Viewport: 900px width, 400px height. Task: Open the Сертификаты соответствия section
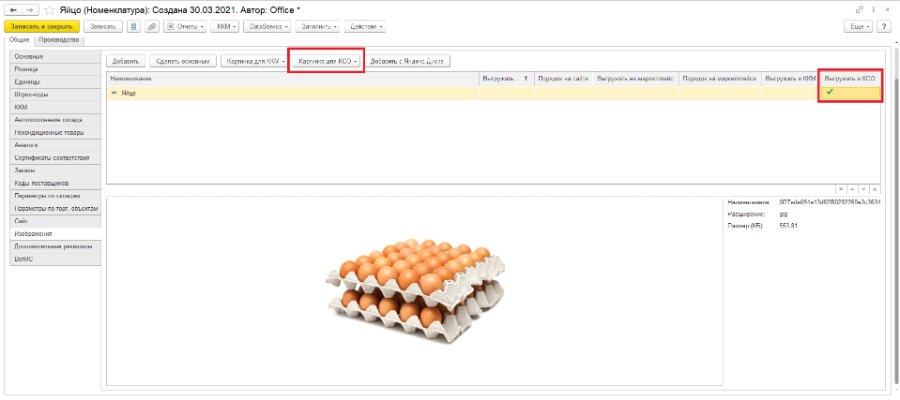pos(56,157)
